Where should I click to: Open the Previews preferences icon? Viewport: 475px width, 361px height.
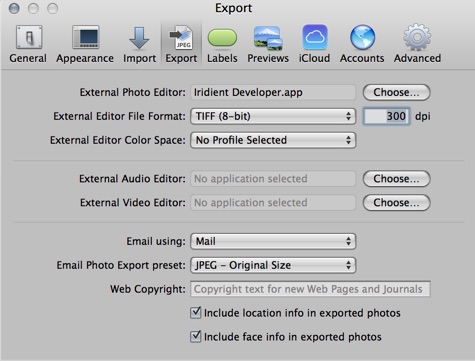point(268,38)
